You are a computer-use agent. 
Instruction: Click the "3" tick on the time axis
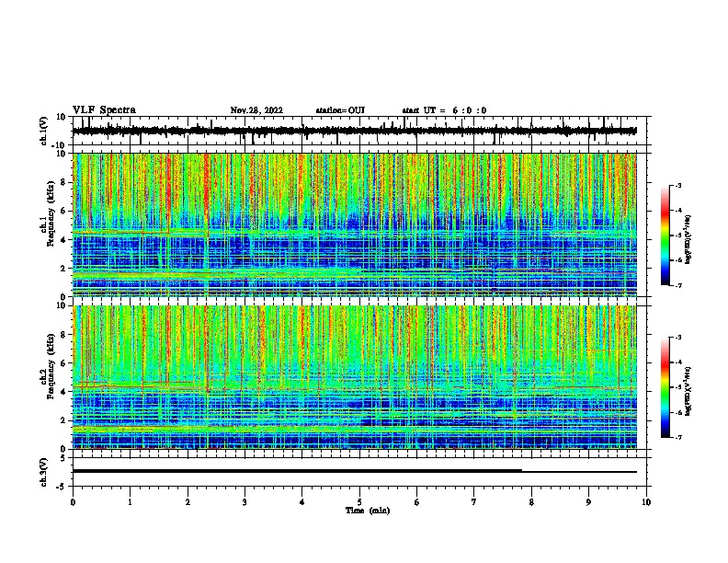245,502
